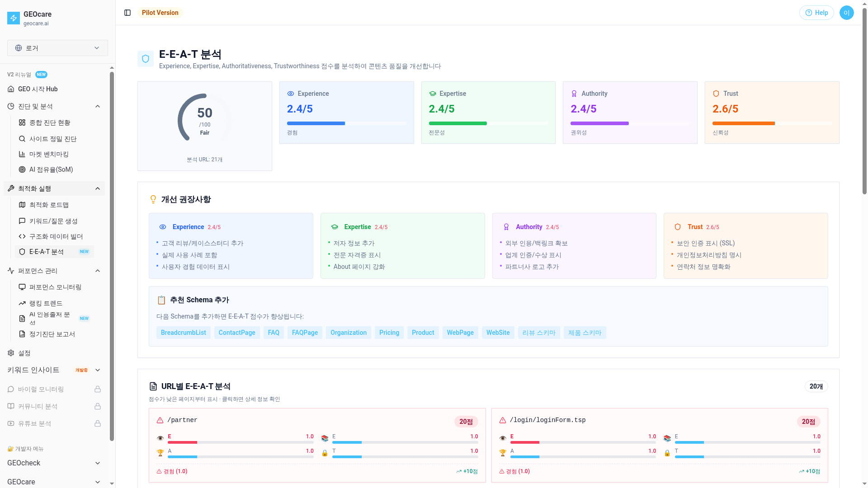This screenshot has height=488, width=868.
Task: Click the Trust score progress bar
Action: coord(771,123)
